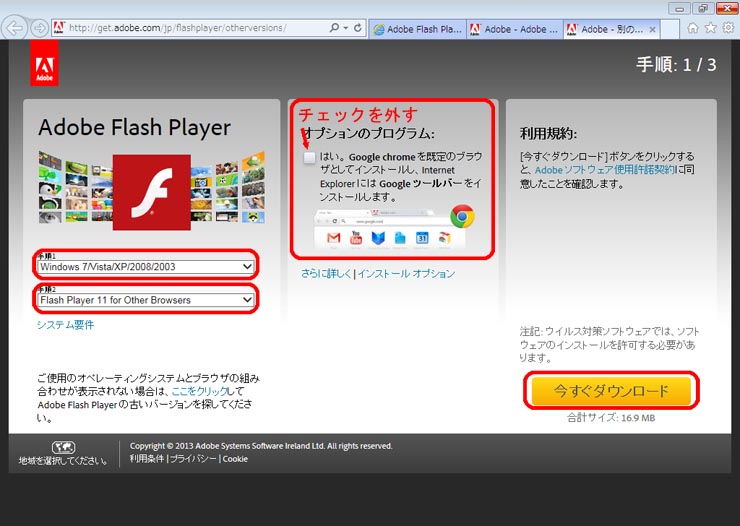Click the Copyright © 2013 Adobe Systems text
The height and width of the screenshot is (526, 740).
[x=261, y=446]
